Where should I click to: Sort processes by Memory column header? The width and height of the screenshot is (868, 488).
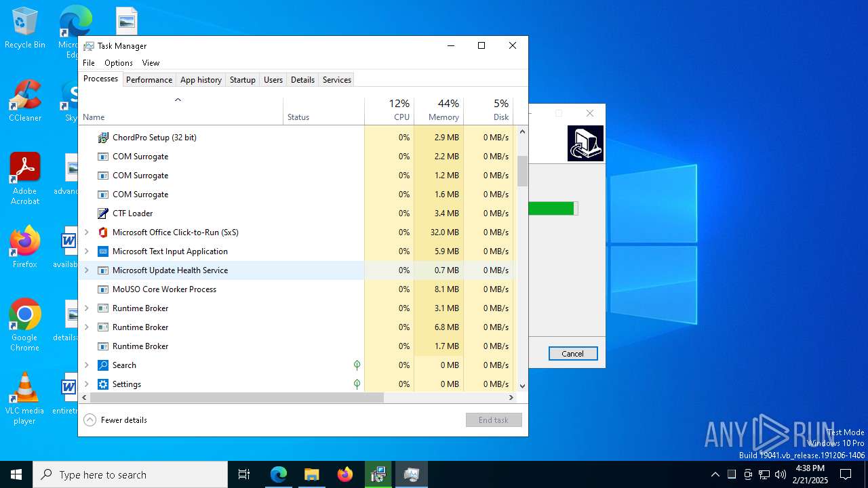439,111
